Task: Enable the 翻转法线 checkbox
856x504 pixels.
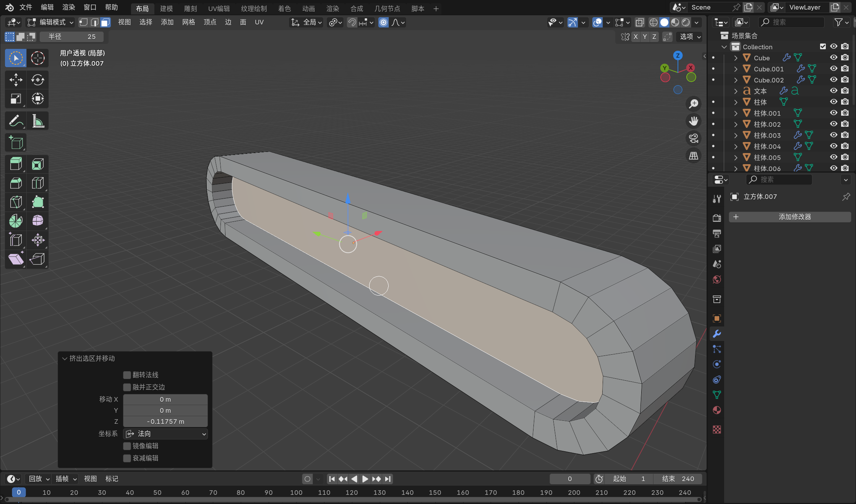Action: pos(127,375)
